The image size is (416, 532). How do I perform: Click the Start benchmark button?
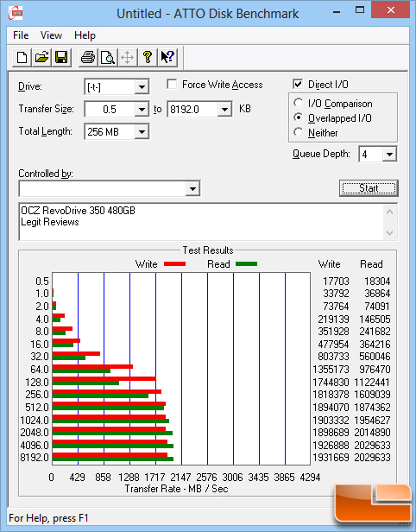click(x=369, y=188)
